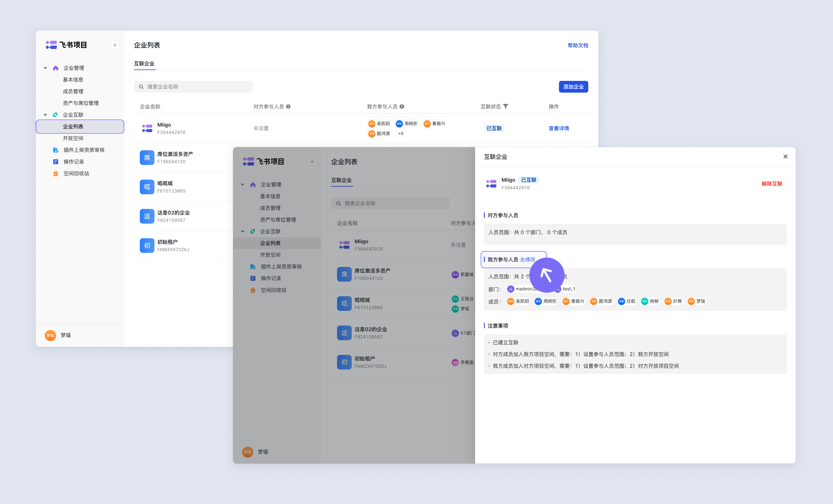The width and height of the screenshot is (833, 504).
Task: Collapse the 企业互联 tree arrow, back window
Action: [45, 115]
